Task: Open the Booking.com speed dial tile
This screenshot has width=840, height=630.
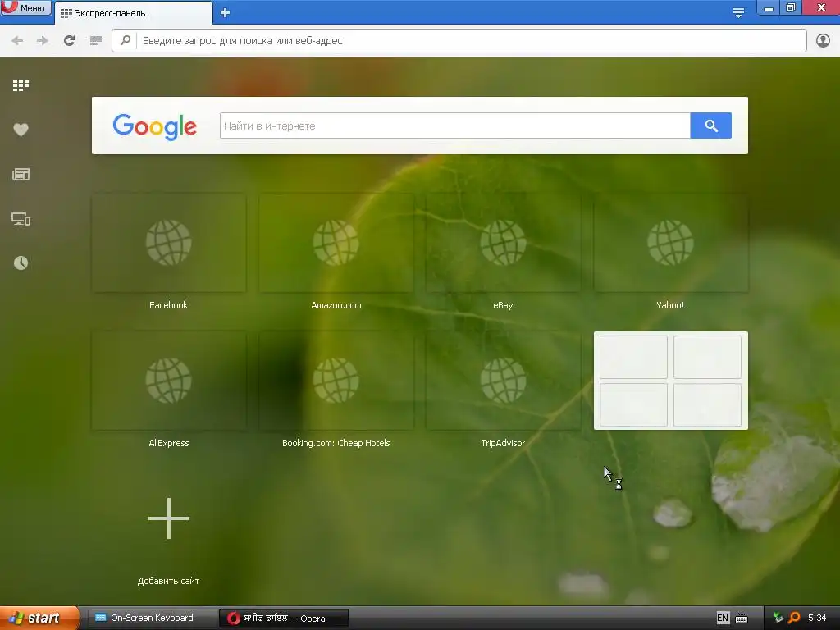Action: click(x=336, y=381)
